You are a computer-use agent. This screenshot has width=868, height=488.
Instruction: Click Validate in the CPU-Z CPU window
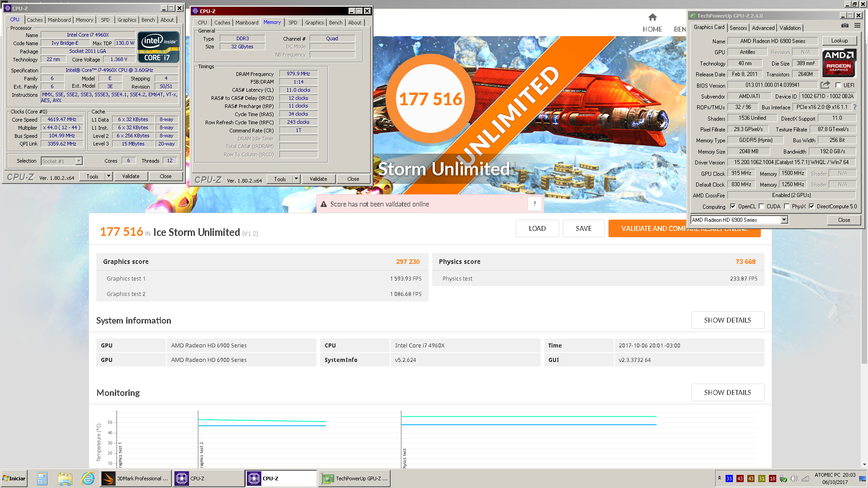tap(131, 176)
